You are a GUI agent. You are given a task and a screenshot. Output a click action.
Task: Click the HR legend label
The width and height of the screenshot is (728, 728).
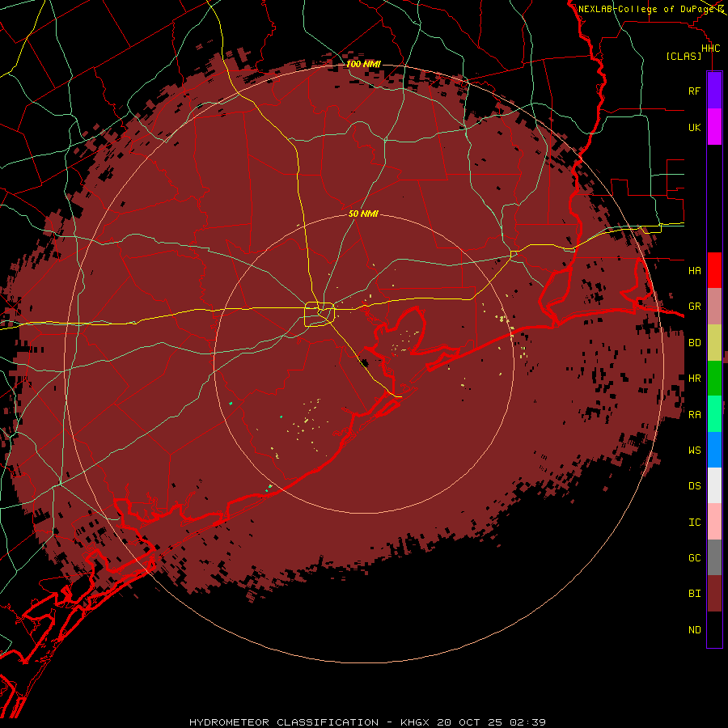pos(694,379)
